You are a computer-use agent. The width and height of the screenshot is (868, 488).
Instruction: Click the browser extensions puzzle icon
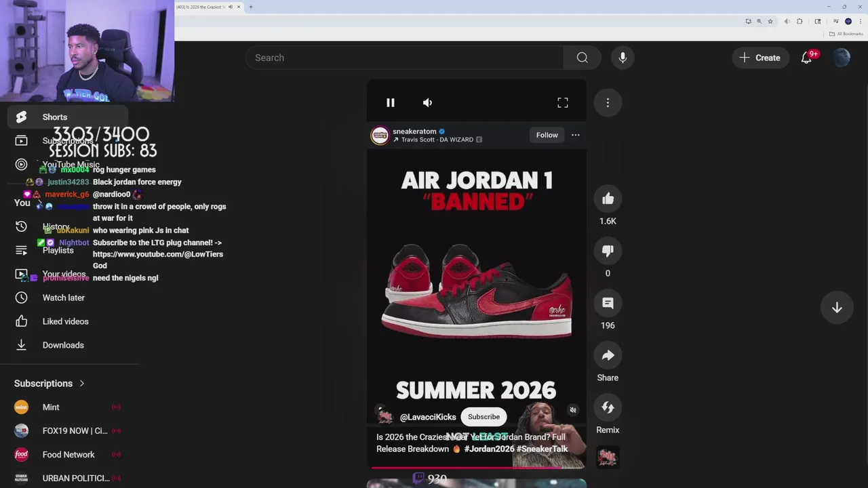pyautogui.click(x=800, y=21)
